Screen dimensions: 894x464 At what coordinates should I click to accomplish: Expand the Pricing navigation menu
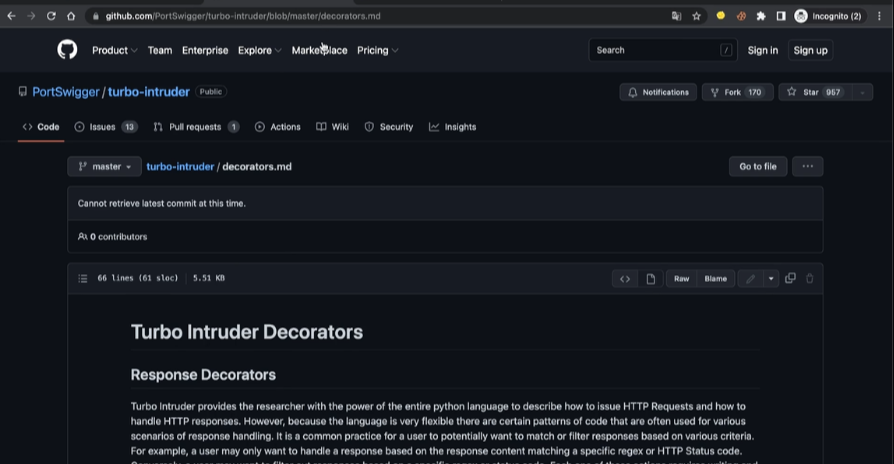377,50
